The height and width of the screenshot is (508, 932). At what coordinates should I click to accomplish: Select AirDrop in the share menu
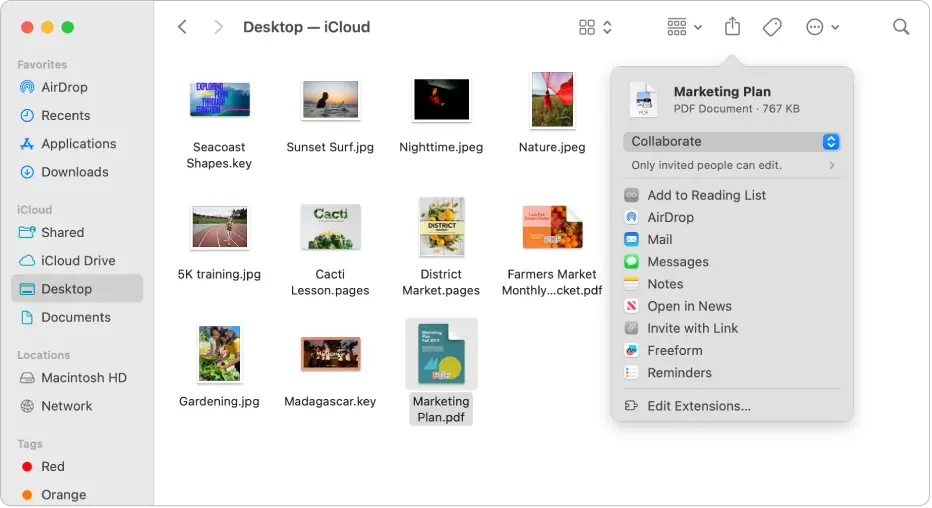670,217
